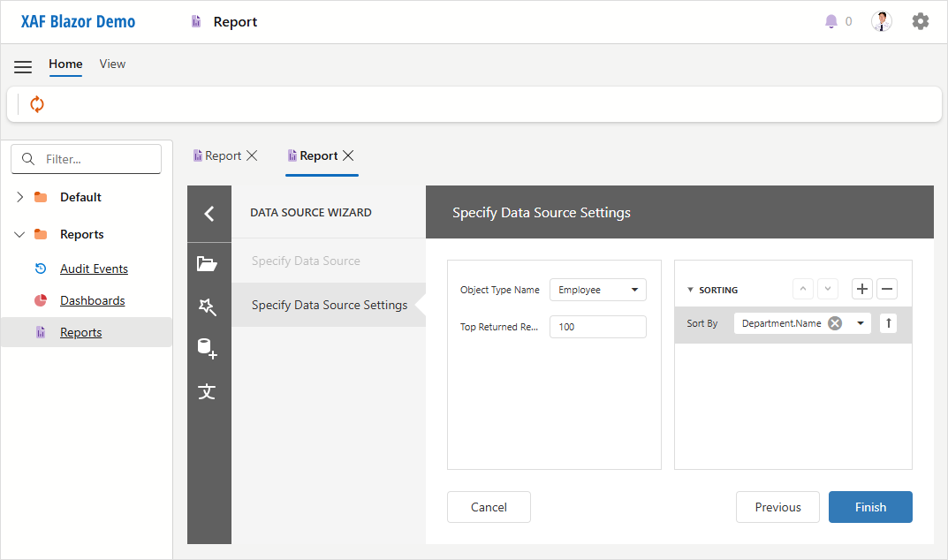Open the report wizard star icon
The height and width of the screenshot is (560, 948).
coord(207,306)
